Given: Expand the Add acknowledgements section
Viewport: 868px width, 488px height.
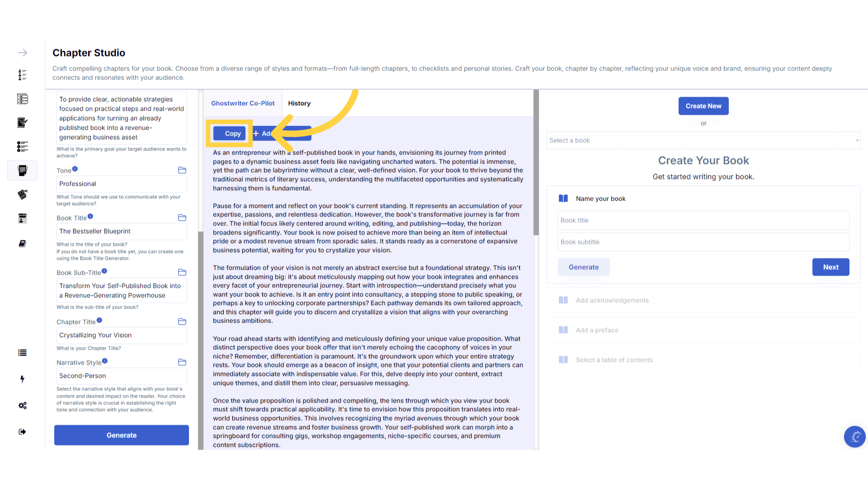Looking at the screenshot, I should [612, 300].
